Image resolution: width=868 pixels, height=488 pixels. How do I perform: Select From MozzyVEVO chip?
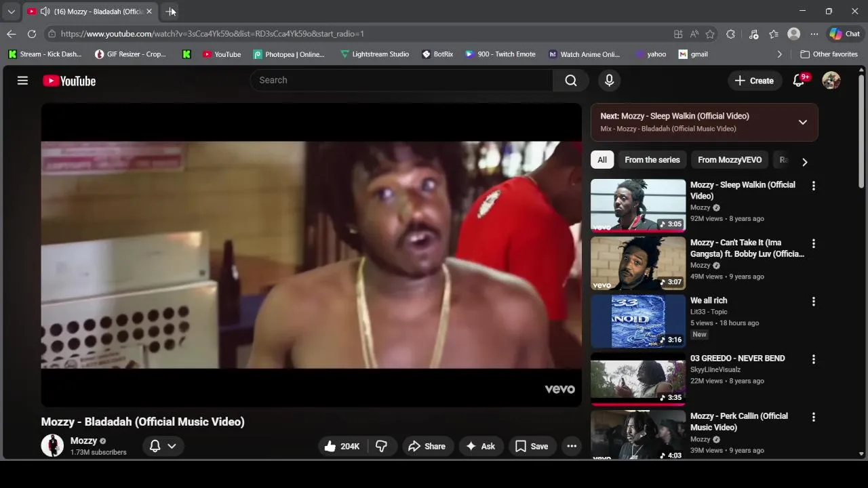click(x=730, y=160)
